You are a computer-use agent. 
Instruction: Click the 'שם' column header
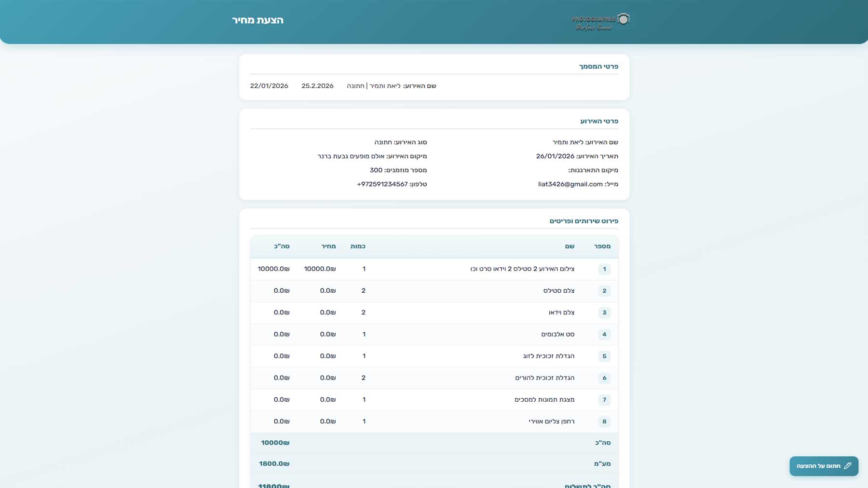point(570,246)
